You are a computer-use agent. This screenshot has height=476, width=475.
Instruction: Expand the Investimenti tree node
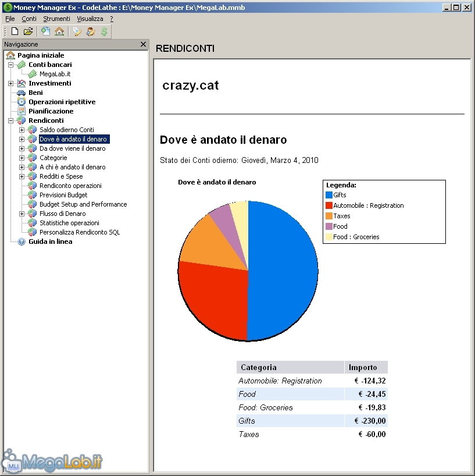(x=10, y=83)
